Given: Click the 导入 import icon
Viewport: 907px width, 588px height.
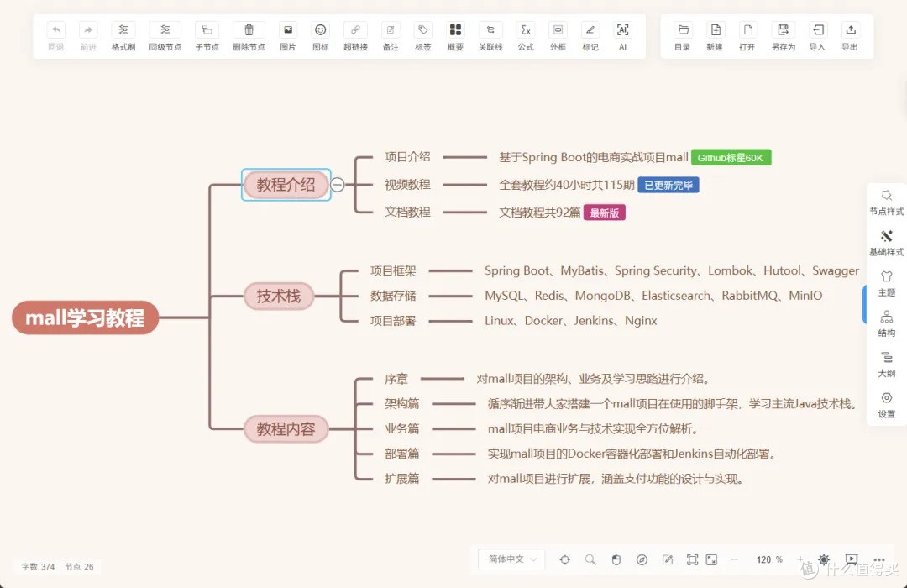Looking at the screenshot, I should point(817,30).
